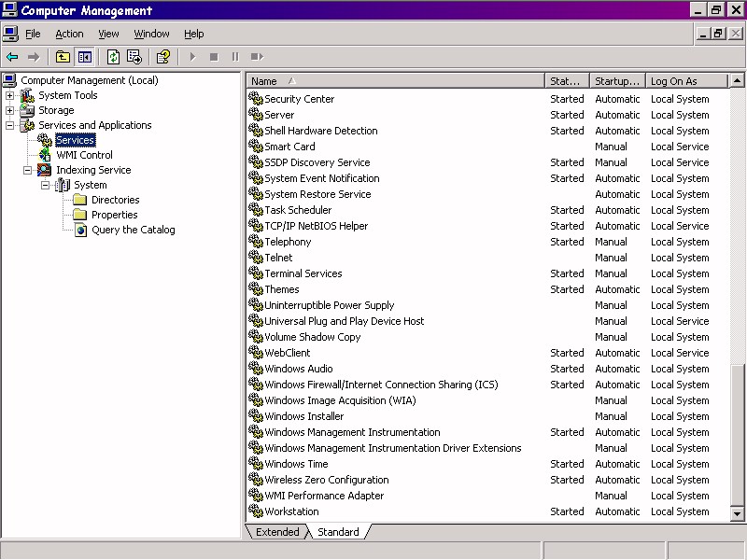This screenshot has width=747, height=560.
Task: Expand the System Tools node
Action: 9,95
